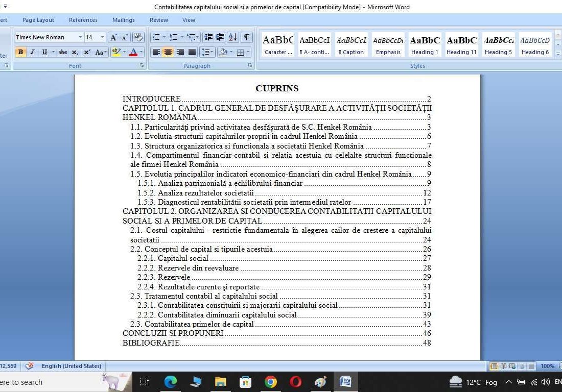The width and height of the screenshot is (562, 392).
Task: Open the Mailings tab
Action: point(123,20)
